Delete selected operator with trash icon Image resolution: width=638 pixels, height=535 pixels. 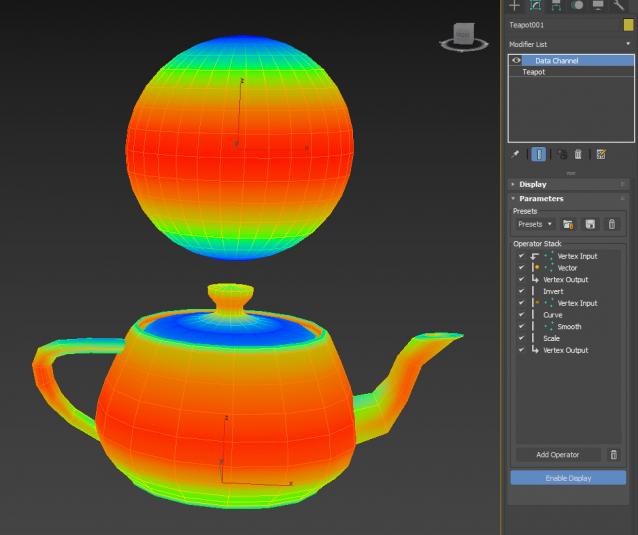(x=614, y=455)
